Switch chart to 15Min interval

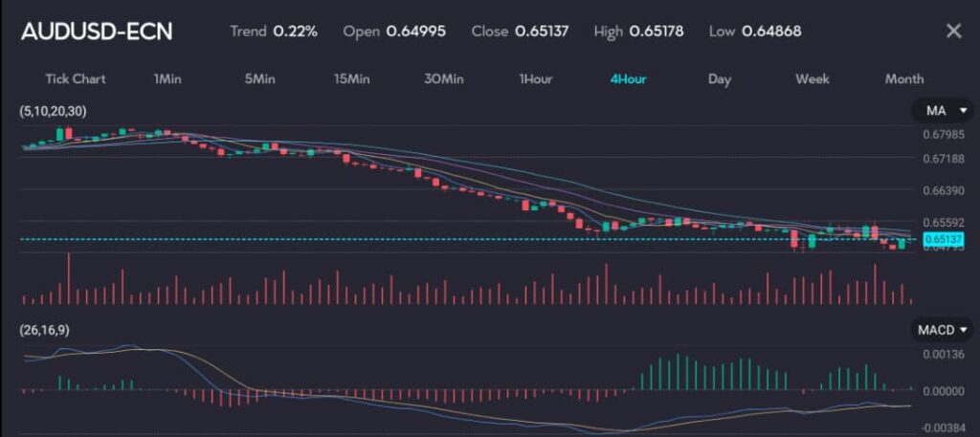click(x=351, y=78)
